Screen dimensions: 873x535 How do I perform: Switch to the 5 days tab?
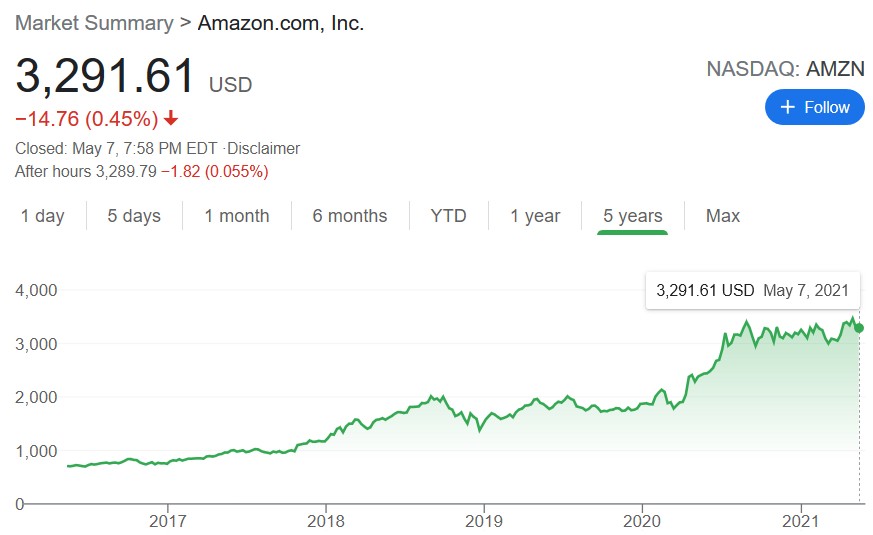click(x=134, y=216)
